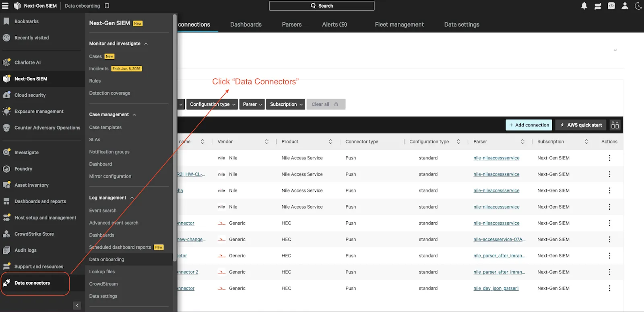Click the Next-Gen SIEM logo in header
This screenshot has width=644, height=312.
click(17, 6)
